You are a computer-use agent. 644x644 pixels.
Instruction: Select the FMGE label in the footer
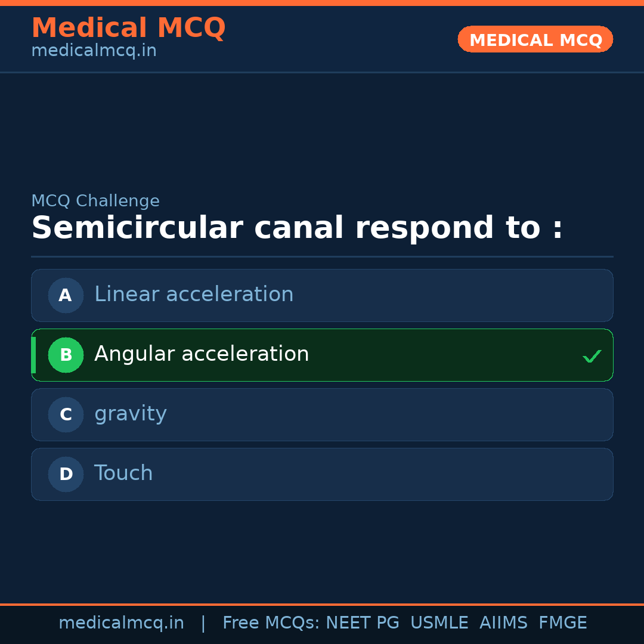[562, 623]
